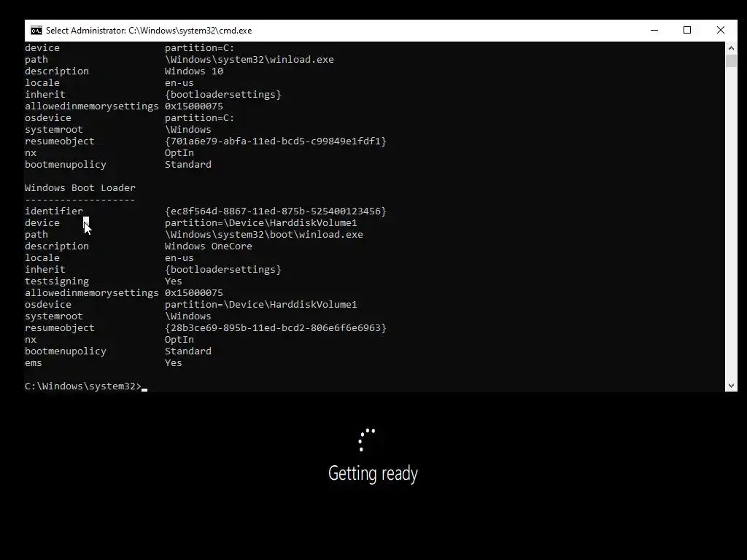Click the scrollbar down arrow
This screenshot has width=747, height=560.
tap(731, 386)
